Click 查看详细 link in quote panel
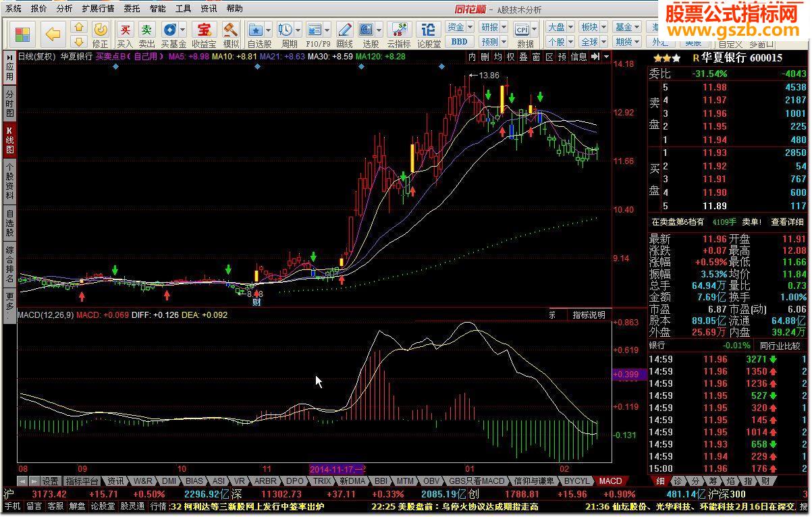 click(x=788, y=221)
